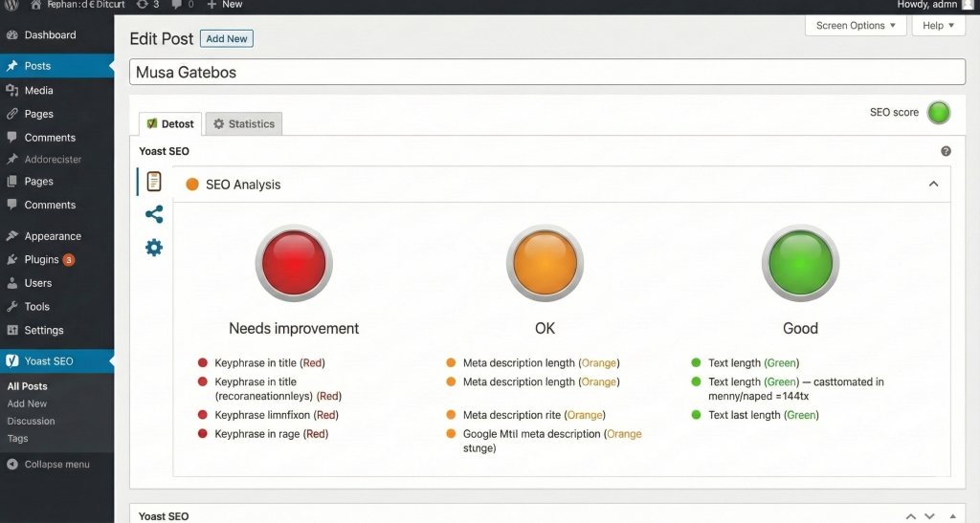The height and width of the screenshot is (523, 980).
Task: Select the Yoast advanced gear icon
Action: click(x=154, y=248)
